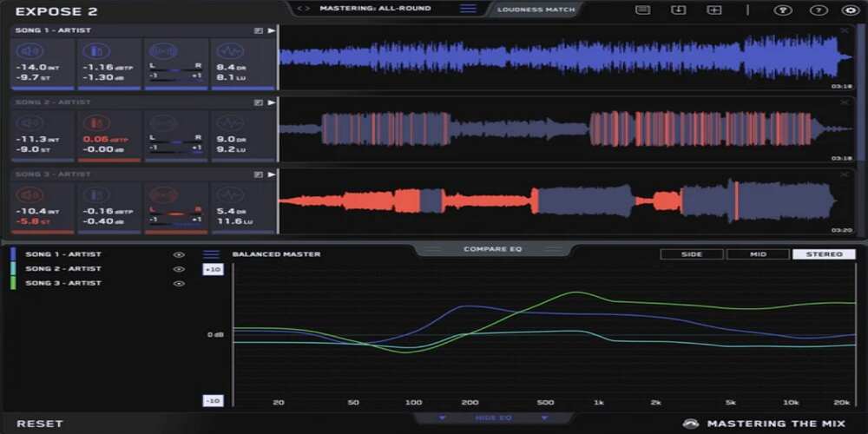This screenshot has width=868, height=434.
Task: Click Song 2 stereo phase icon
Action: click(x=163, y=123)
